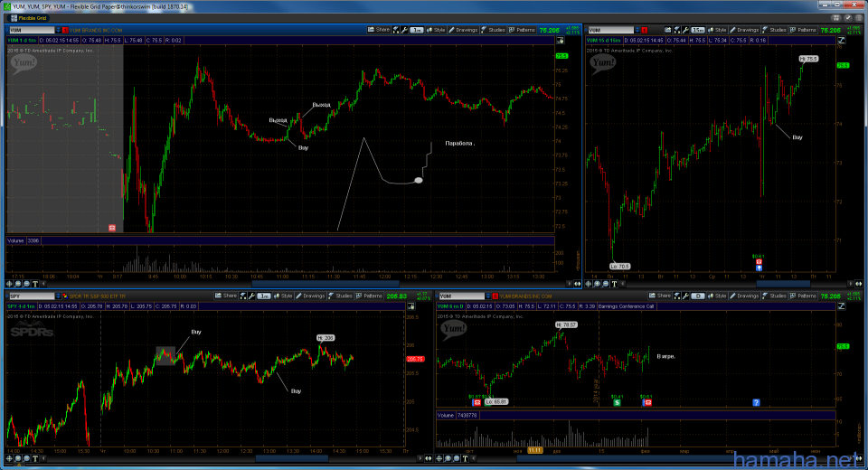Open Share menu in SPY chart toolbar
This screenshot has height=470, width=868.
tap(226, 296)
